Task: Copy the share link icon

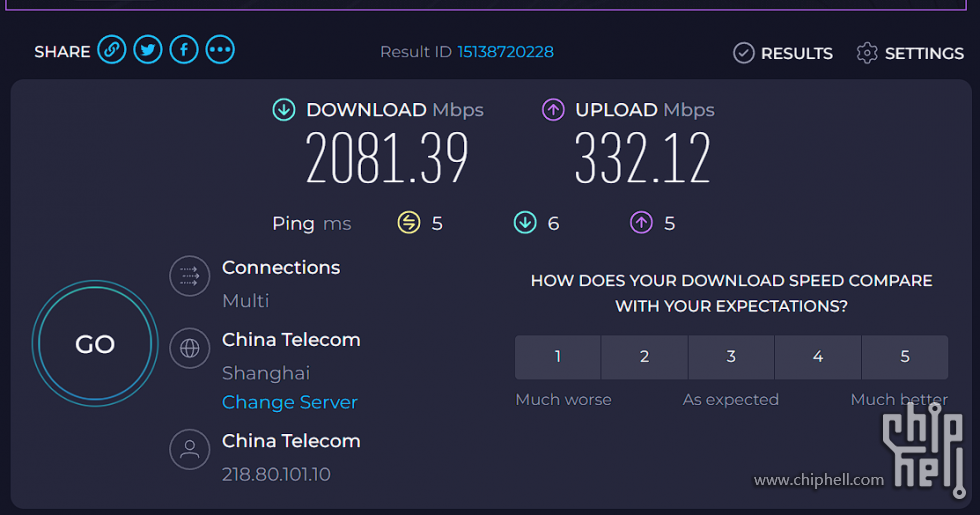Action: [112, 50]
